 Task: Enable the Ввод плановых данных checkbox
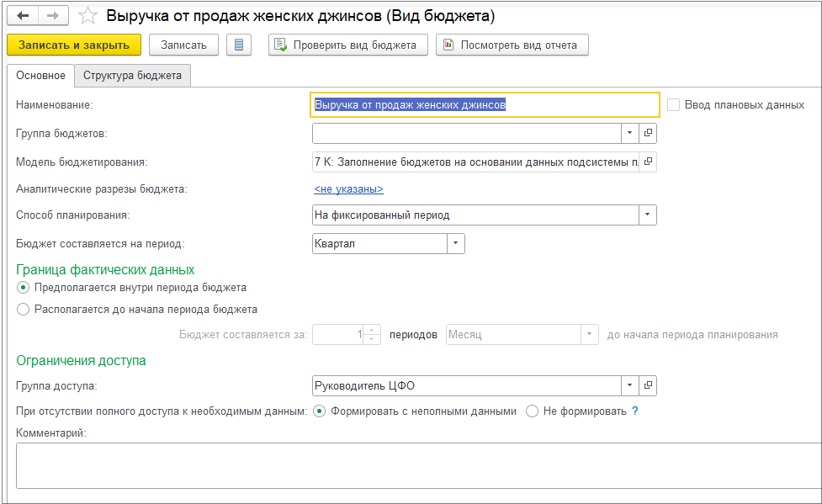tap(673, 105)
